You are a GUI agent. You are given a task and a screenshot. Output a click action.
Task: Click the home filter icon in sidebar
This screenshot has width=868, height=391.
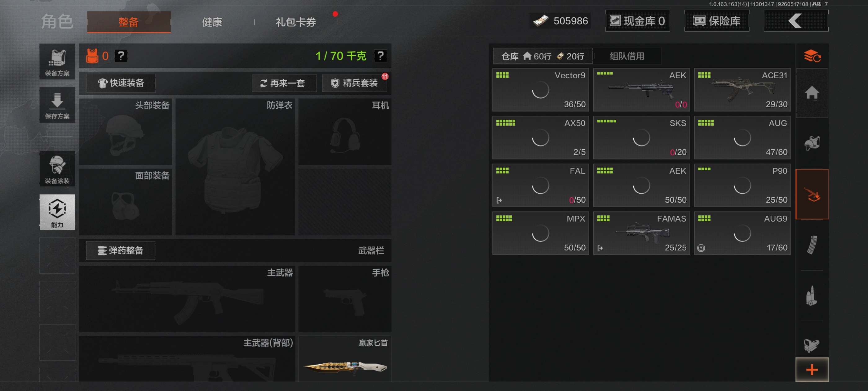[x=812, y=93]
